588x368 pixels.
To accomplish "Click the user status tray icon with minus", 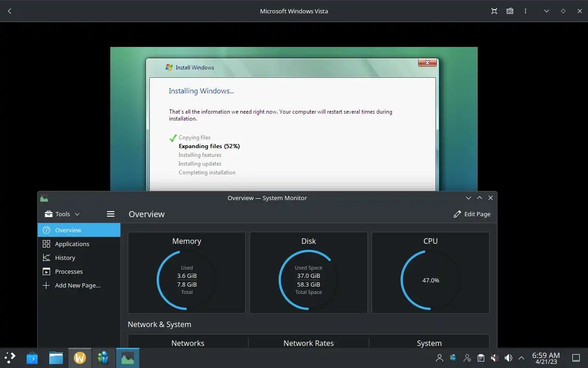I will click(467, 358).
